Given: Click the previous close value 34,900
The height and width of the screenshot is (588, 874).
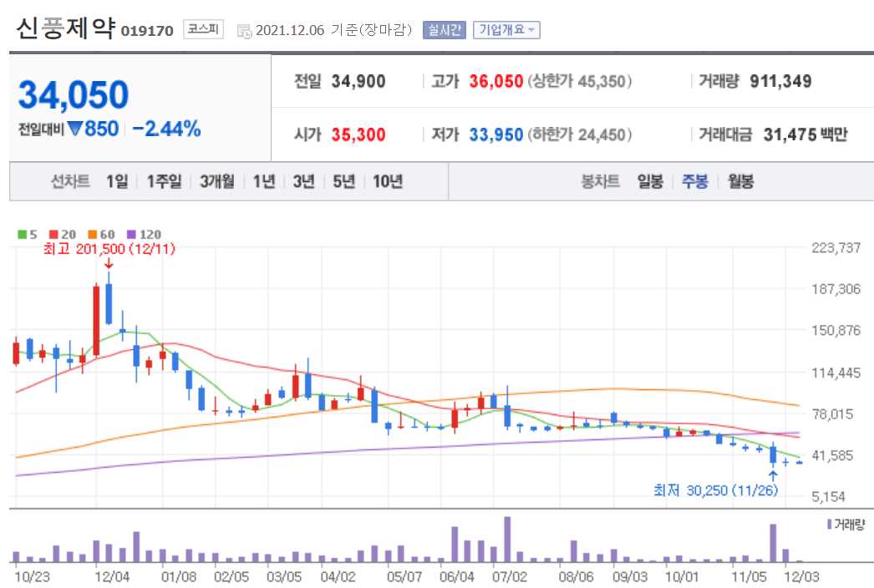Looking at the screenshot, I should click(x=358, y=81).
